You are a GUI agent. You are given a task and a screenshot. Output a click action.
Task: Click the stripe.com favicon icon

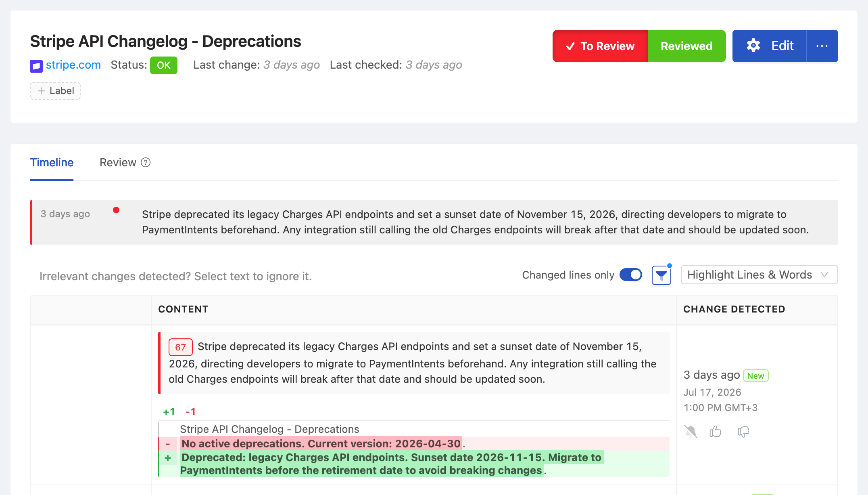point(36,65)
